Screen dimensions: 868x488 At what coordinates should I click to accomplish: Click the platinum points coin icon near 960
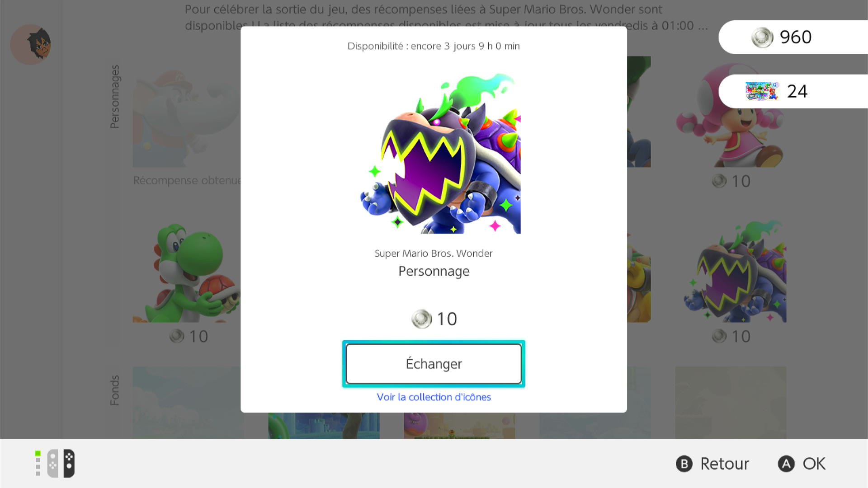click(x=762, y=37)
